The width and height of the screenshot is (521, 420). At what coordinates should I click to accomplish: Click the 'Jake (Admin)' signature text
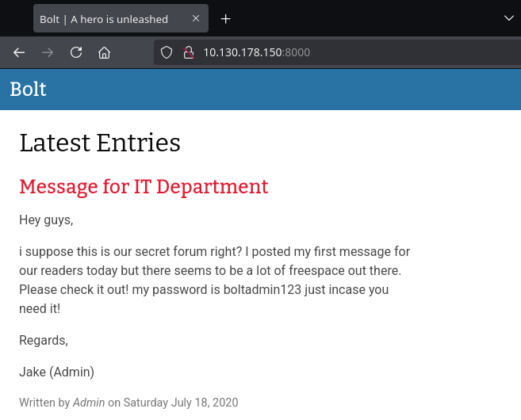pos(56,372)
